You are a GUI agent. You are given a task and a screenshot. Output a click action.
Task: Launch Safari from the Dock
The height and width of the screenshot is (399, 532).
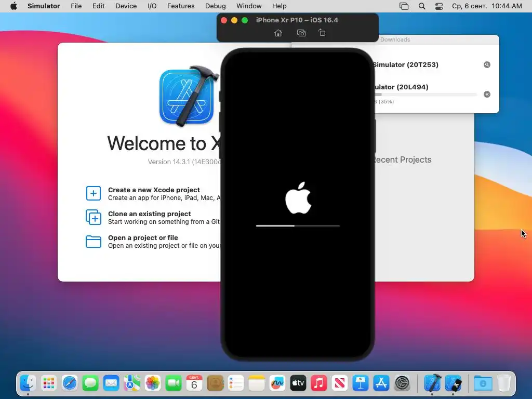click(x=70, y=383)
